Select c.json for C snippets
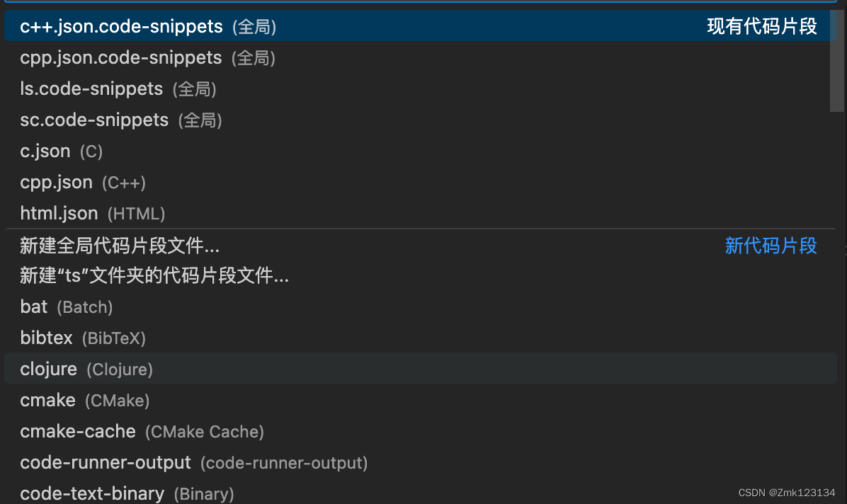Image resolution: width=847 pixels, height=504 pixels. click(45, 151)
